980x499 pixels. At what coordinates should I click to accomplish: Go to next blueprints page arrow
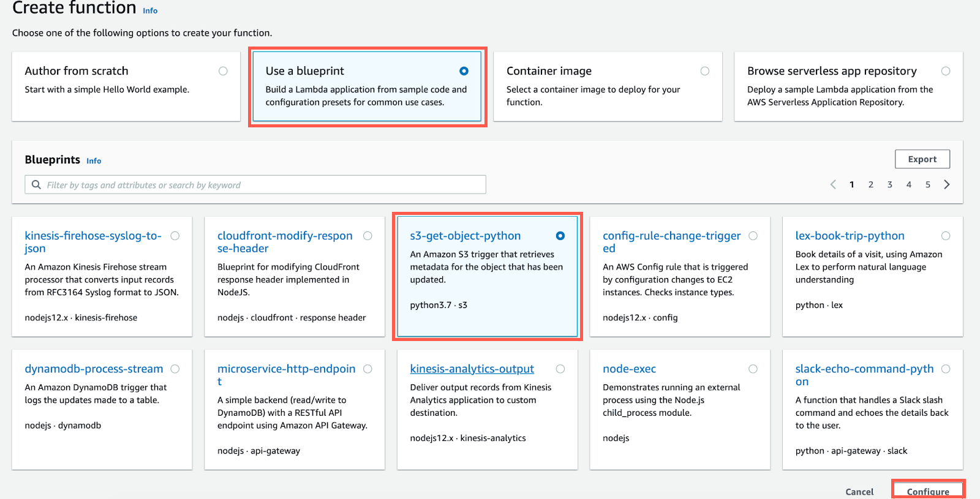coord(947,184)
